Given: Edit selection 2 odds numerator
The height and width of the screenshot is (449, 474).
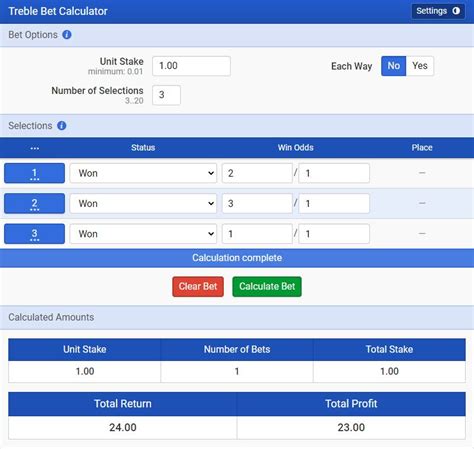Looking at the screenshot, I should [257, 203].
